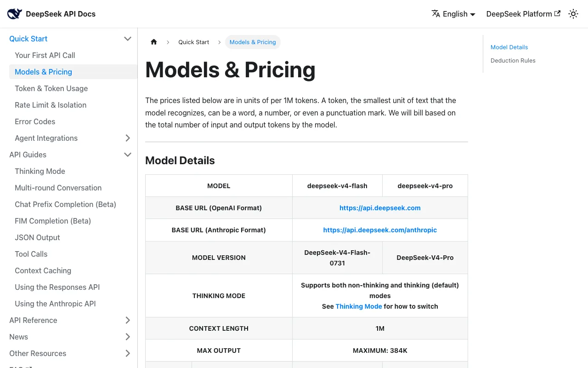Toggle the light/dark theme sun icon
The width and height of the screenshot is (588, 368).
point(573,14)
